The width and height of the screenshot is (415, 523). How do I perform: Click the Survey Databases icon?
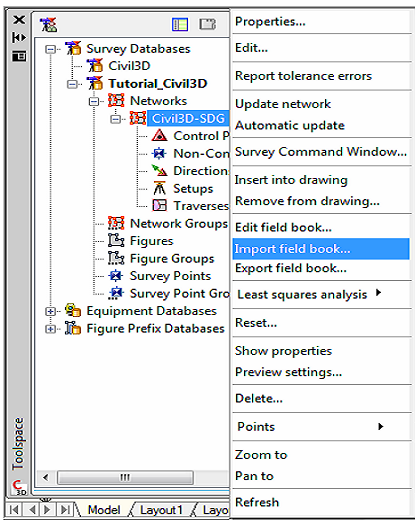pyautogui.click(x=73, y=48)
